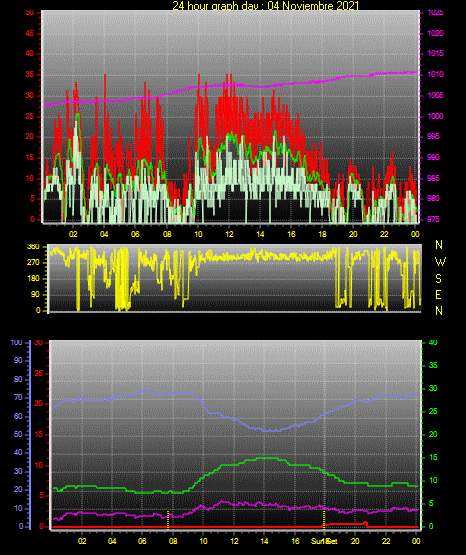The height and width of the screenshot is (555, 466).
Task: Click the red 45 on the wind speed axis
Action: [30, 34]
